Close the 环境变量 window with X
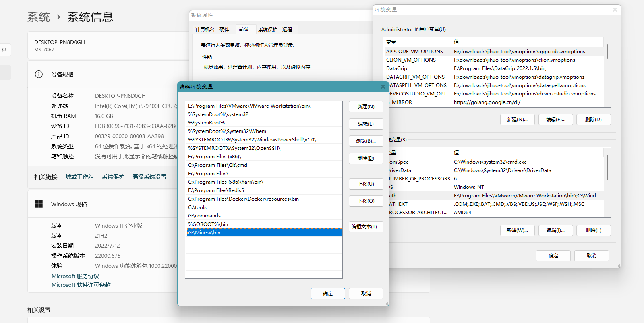 tap(615, 10)
